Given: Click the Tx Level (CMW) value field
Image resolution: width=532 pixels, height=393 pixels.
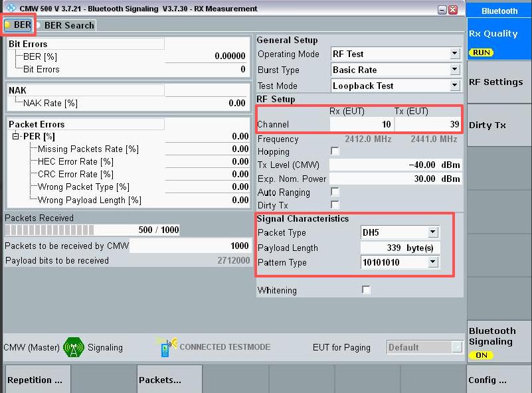Looking at the screenshot, I should click(396, 165).
